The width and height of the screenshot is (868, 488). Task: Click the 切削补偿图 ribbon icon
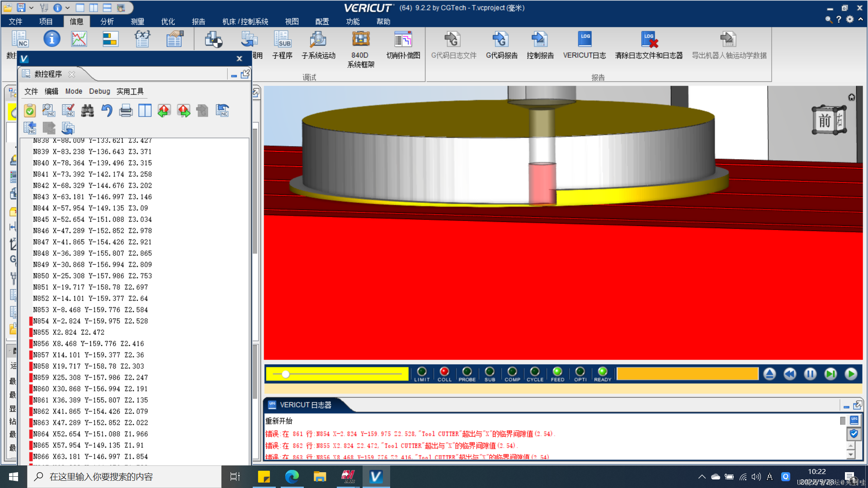pos(403,44)
